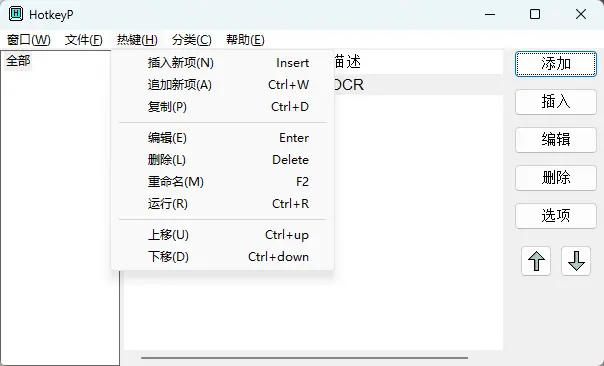The image size is (604, 366).
Task: Choose 插入新项(N) from the menu
Action: pos(222,63)
